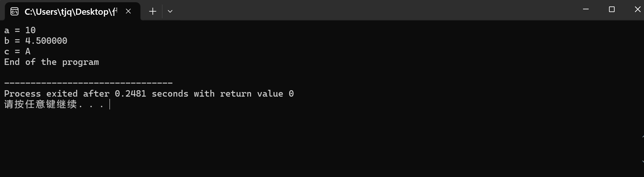The height and width of the screenshot is (177, 644).
Task: Click the 请按任意键继续 prompt text
Action: click(41, 104)
